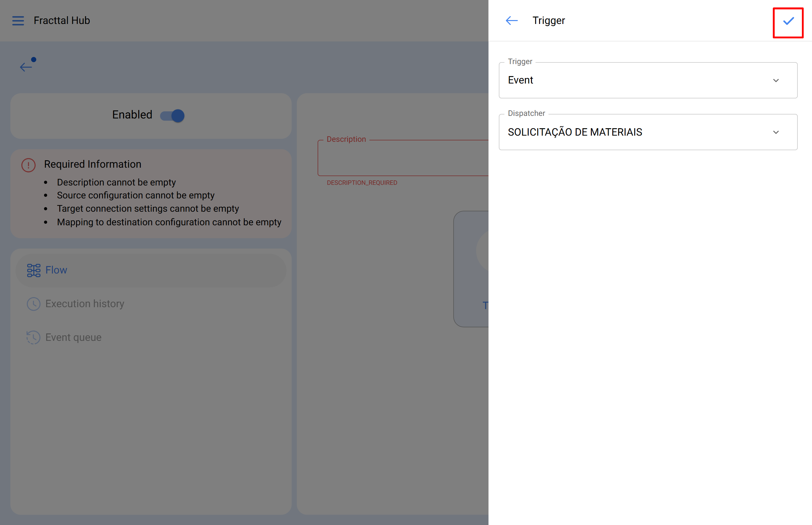Click the Required Information warning icon

(x=28, y=165)
